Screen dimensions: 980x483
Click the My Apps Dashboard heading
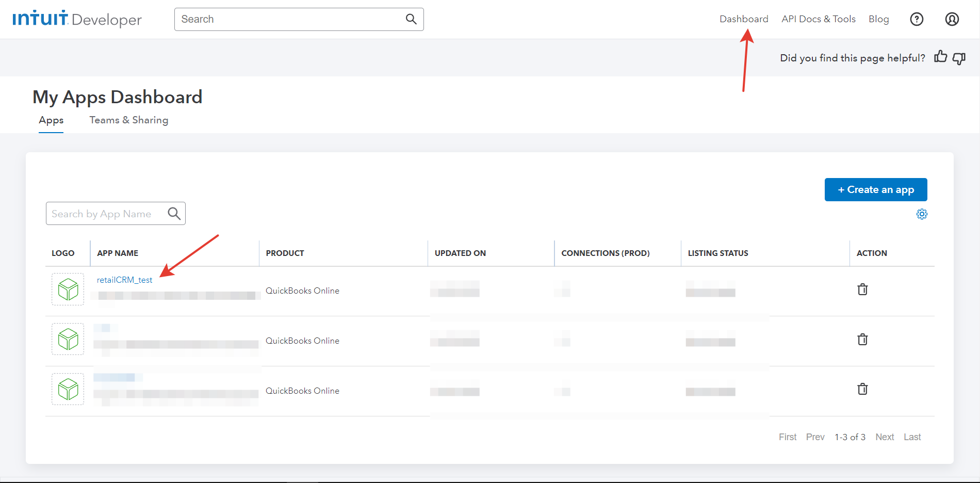coord(118,97)
